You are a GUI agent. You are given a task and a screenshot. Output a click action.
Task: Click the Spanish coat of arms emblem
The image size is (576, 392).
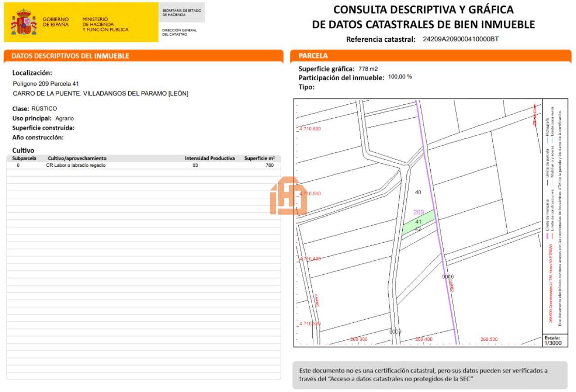(x=23, y=22)
